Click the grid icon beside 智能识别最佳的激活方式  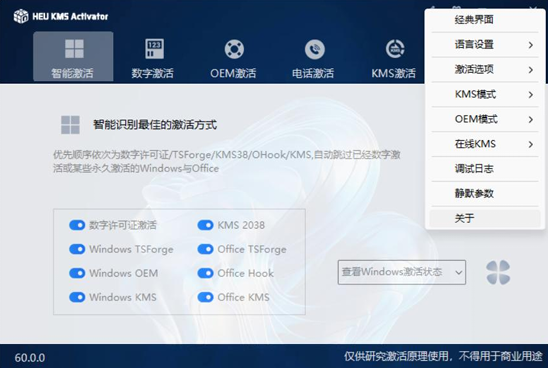point(70,125)
